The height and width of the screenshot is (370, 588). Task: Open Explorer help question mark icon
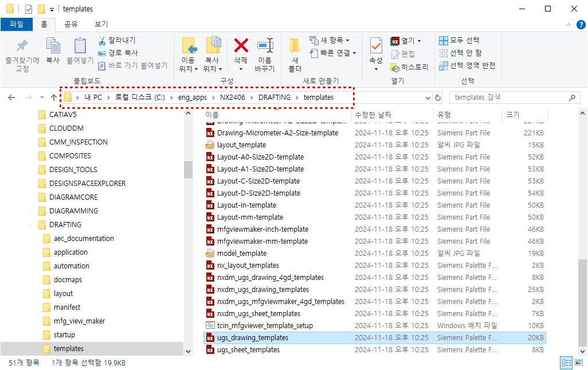point(581,25)
